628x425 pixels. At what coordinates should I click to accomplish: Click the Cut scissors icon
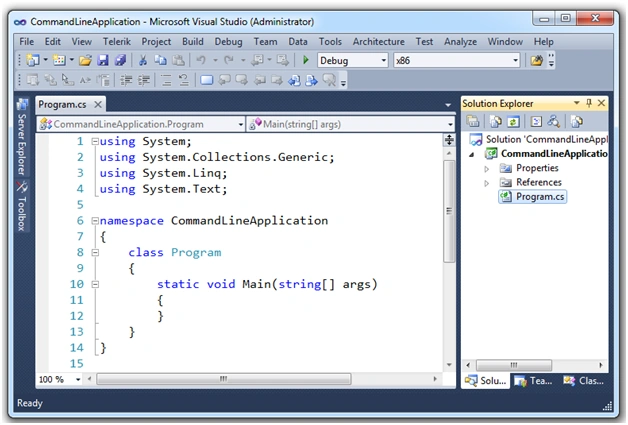(x=143, y=60)
